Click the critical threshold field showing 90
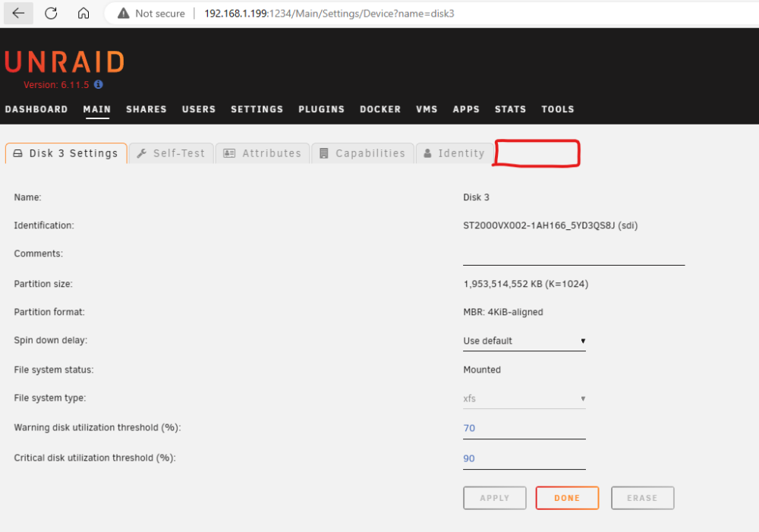759x532 pixels. click(x=524, y=458)
